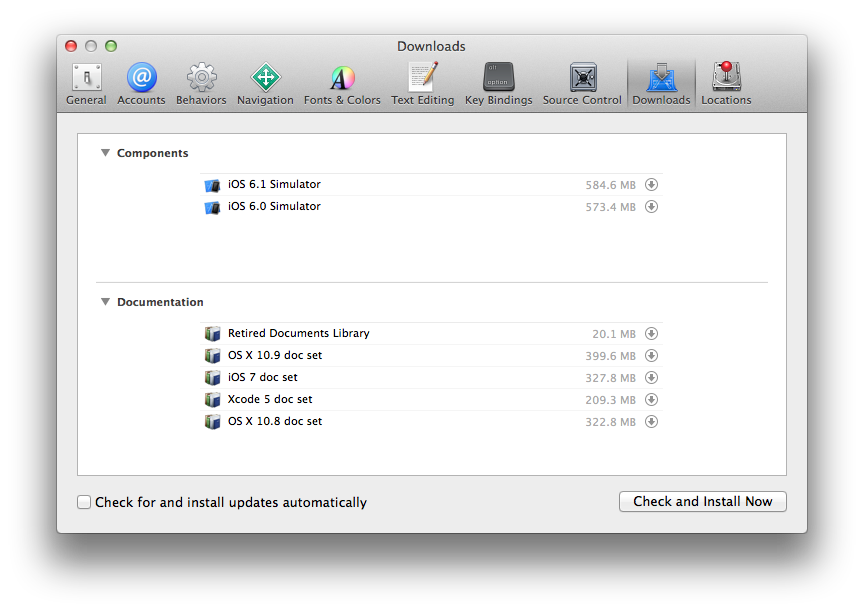Viewport: 864px width, 612px height.
Task: Click the Downloads window title
Action: point(431,46)
